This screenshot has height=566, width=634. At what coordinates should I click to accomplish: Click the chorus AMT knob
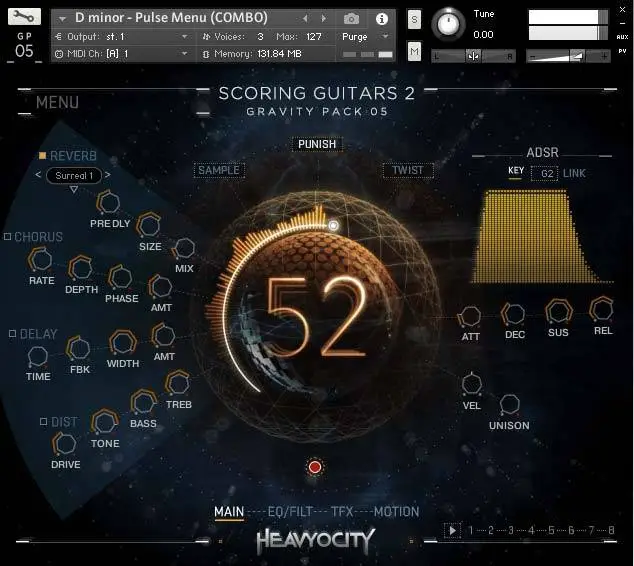coord(161,287)
